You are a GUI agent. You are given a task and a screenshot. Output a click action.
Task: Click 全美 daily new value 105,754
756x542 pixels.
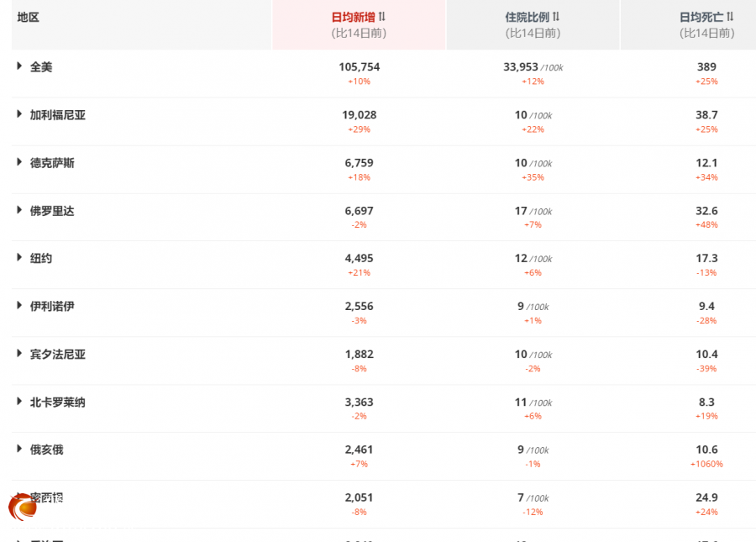(x=359, y=67)
